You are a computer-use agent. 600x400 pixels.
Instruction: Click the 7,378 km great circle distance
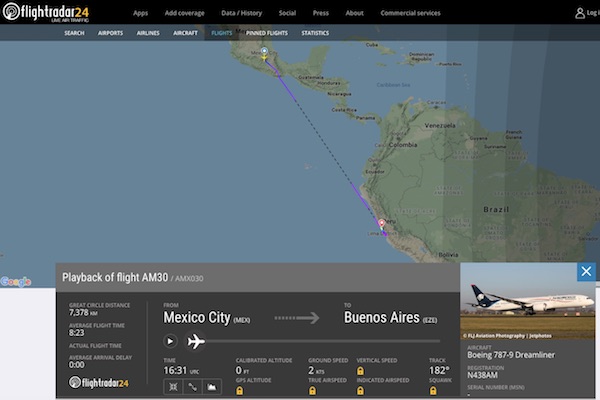pos(83,313)
